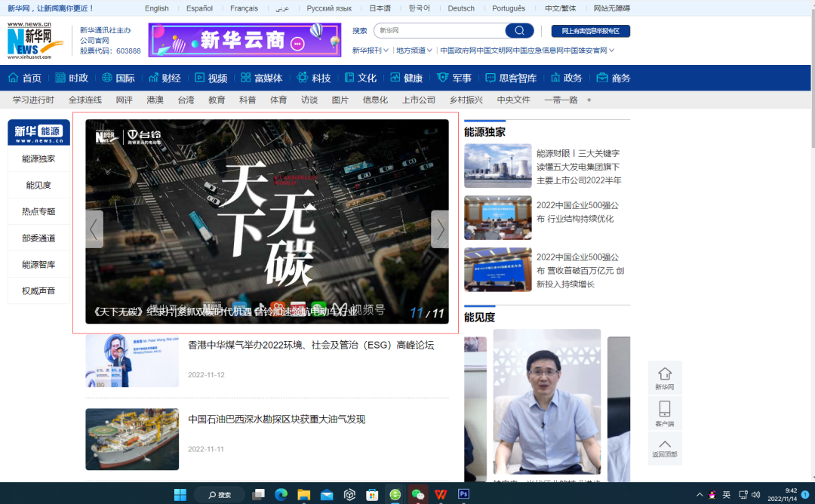Open File Explorer from taskbar
815x504 pixels.
(303, 495)
